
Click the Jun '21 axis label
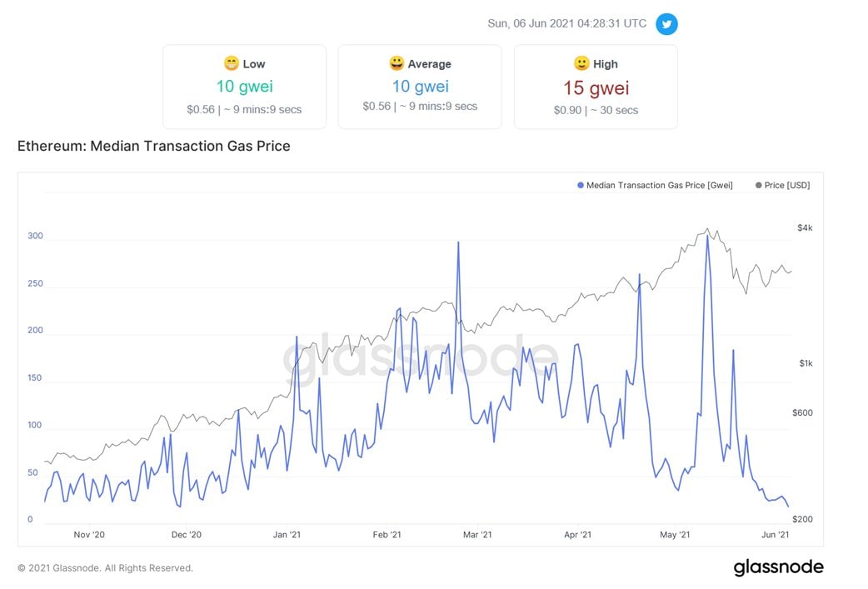point(775,535)
